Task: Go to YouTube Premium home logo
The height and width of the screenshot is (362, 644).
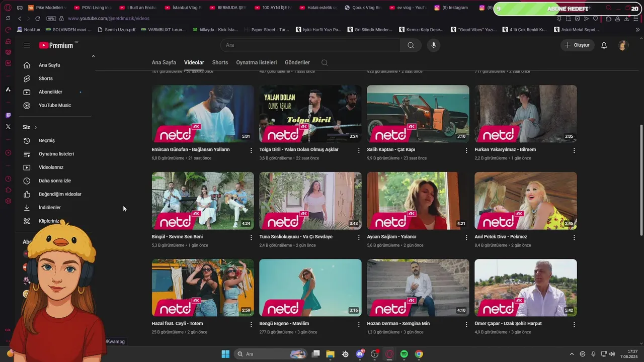Action: pyautogui.click(x=56, y=45)
